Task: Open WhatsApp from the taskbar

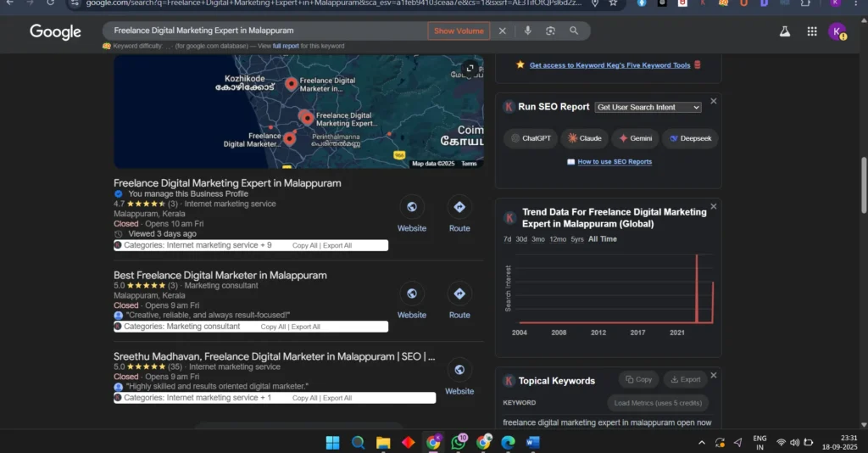Action: tap(459, 442)
